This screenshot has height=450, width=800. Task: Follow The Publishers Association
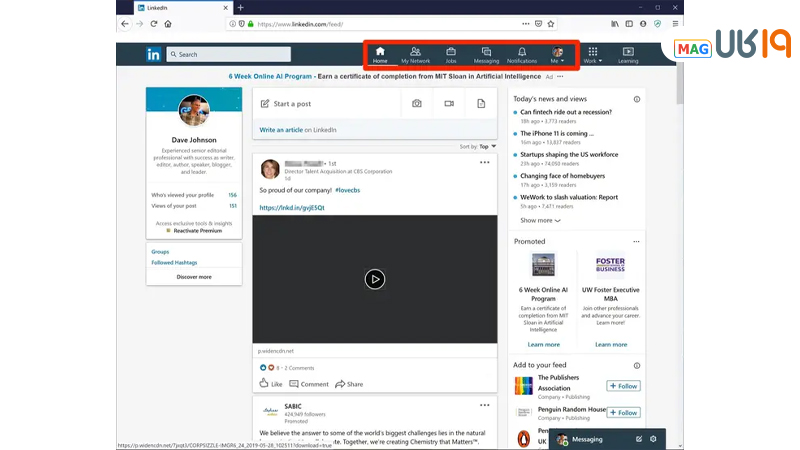[x=623, y=386]
